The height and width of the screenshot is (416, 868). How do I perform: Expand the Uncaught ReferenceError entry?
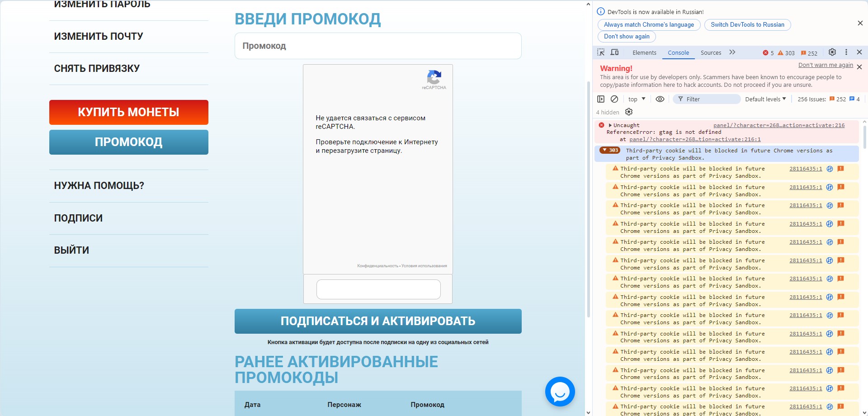(x=610, y=125)
